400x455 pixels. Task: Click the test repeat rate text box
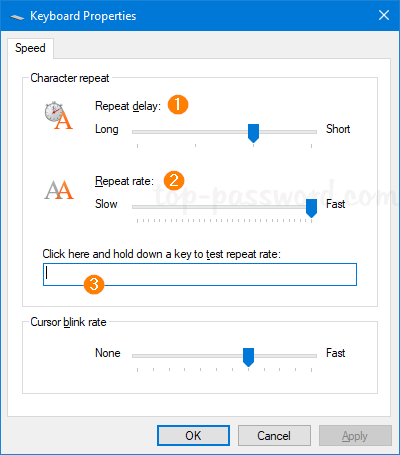pos(200,274)
